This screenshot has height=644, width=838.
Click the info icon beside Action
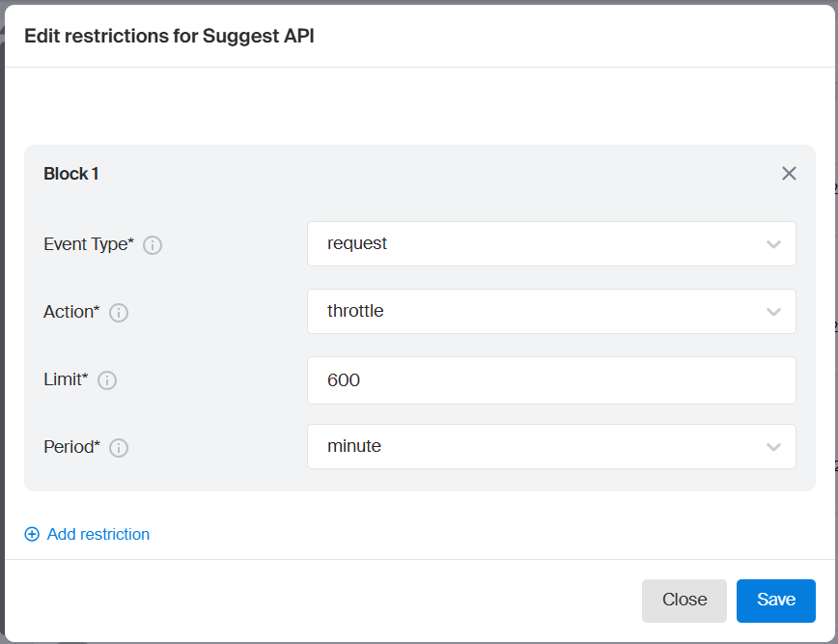(119, 313)
